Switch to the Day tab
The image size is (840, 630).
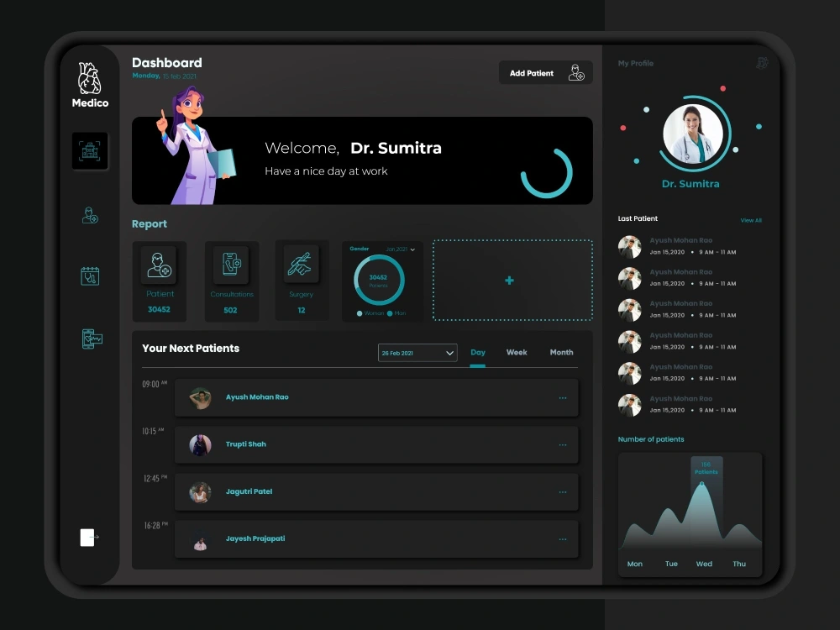point(477,353)
